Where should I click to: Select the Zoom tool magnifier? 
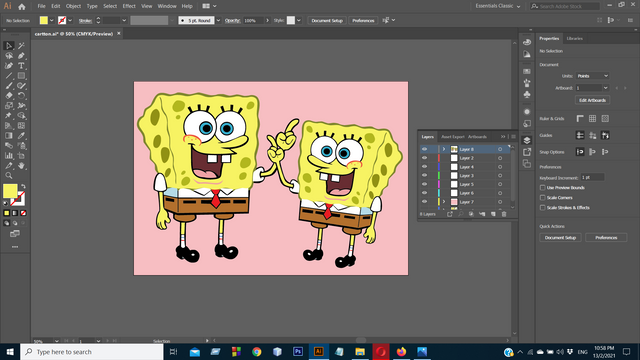tap(9, 176)
